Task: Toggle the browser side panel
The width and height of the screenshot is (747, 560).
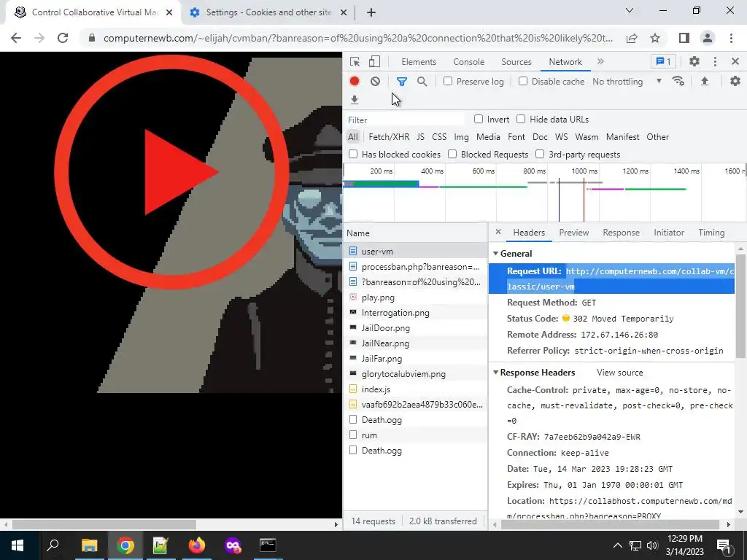Action: pyautogui.click(x=684, y=38)
